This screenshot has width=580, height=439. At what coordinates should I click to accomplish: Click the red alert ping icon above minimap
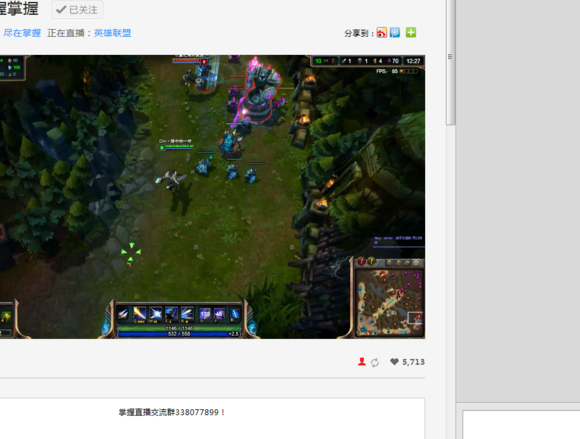pos(361,261)
